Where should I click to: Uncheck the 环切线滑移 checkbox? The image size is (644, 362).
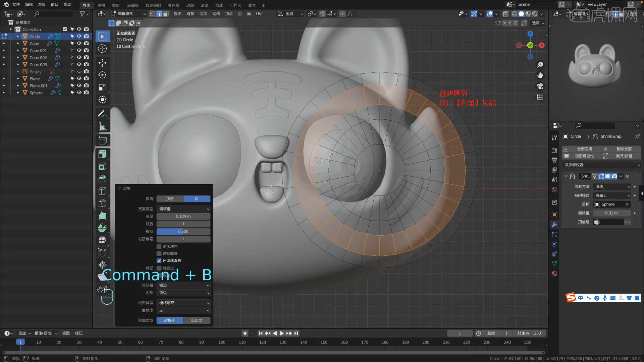159,261
